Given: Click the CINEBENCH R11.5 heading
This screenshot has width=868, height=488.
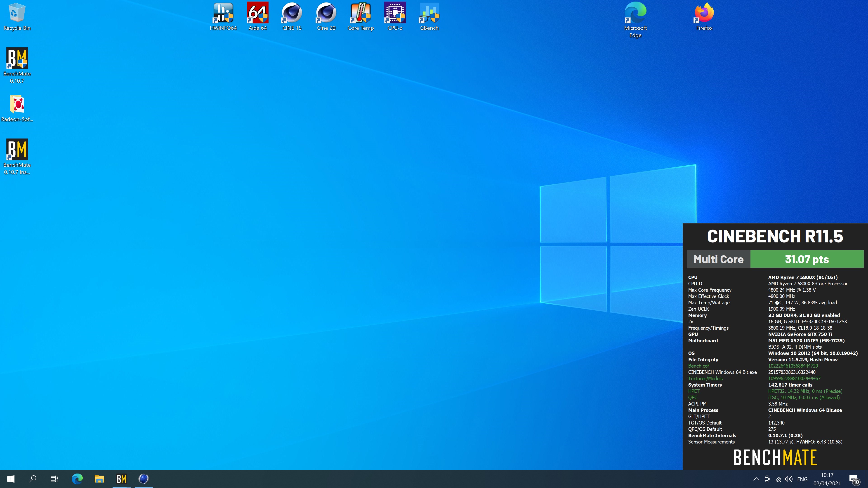Looking at the screenshot, I should [775, 236].
